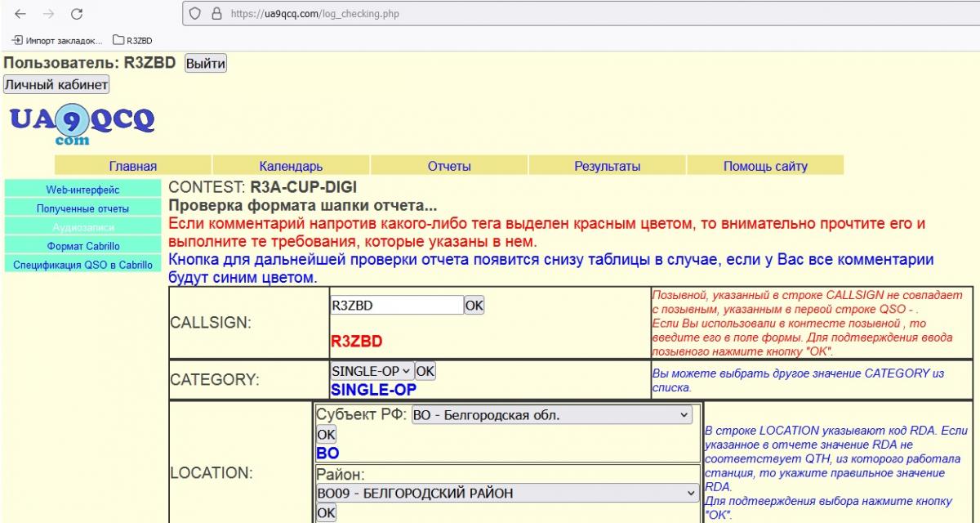
Task: Open the R3ZBD bookmarks folder
Action: pos(132,40)
